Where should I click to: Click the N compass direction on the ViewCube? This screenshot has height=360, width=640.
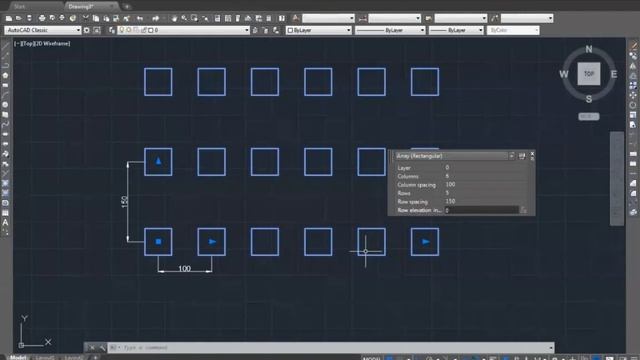point(589,49)
